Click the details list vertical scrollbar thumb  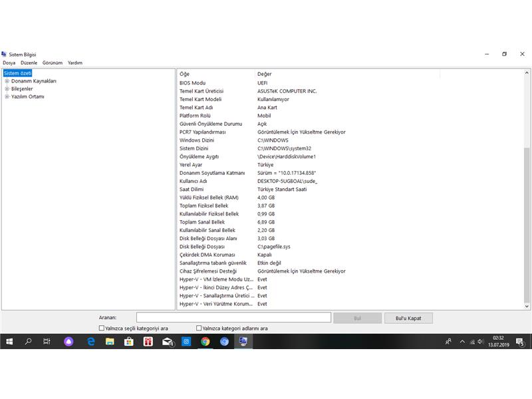click(x=527, y=225)
